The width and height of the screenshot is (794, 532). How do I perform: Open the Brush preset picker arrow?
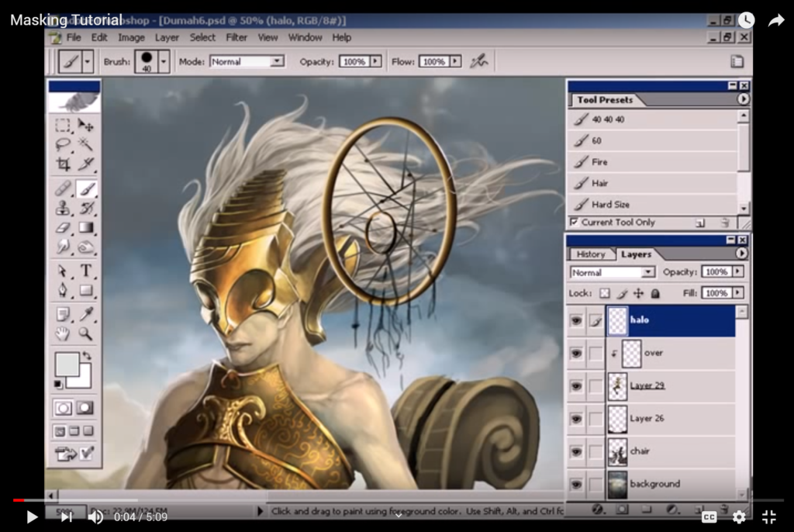164,62
